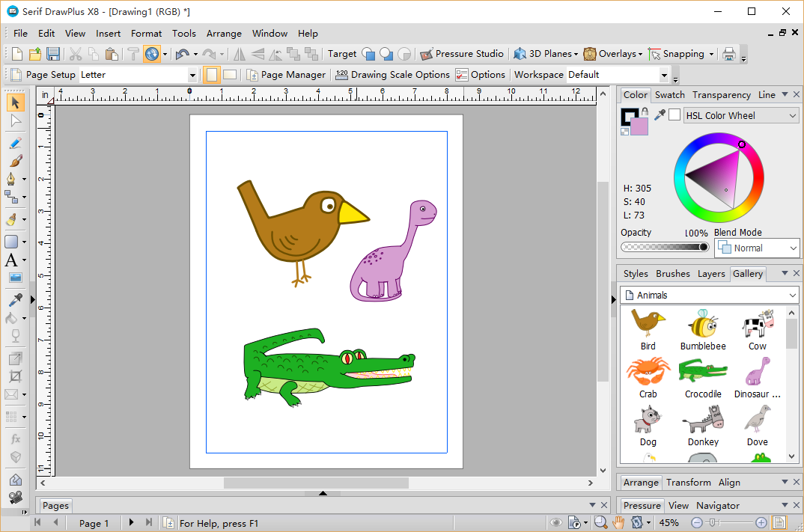Select the Pointer tool
Viewport: 804px width, 532px height.
click(16, 103)
